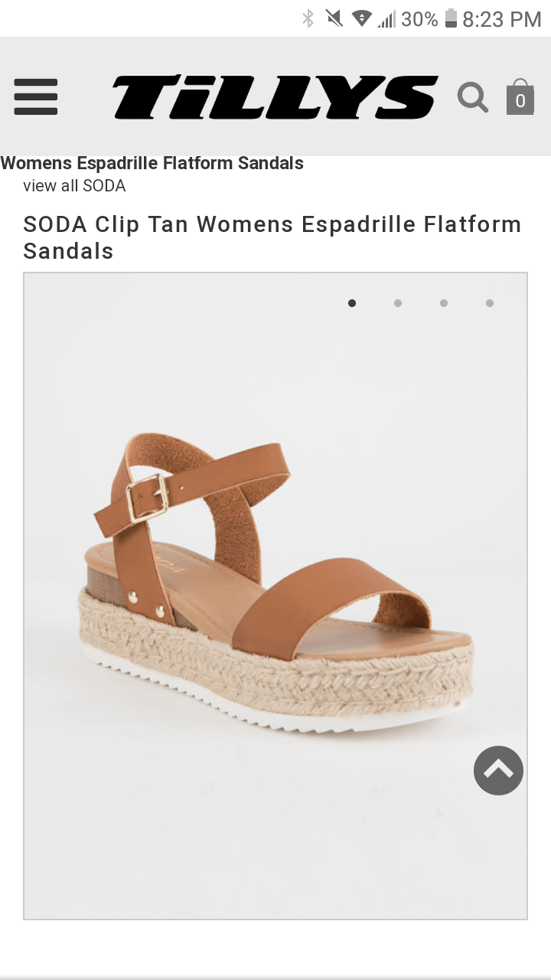The width and height of the screenshot is (551, 980).
Task: Tap the muted sound status icon
Action: (x=334, y=18)
